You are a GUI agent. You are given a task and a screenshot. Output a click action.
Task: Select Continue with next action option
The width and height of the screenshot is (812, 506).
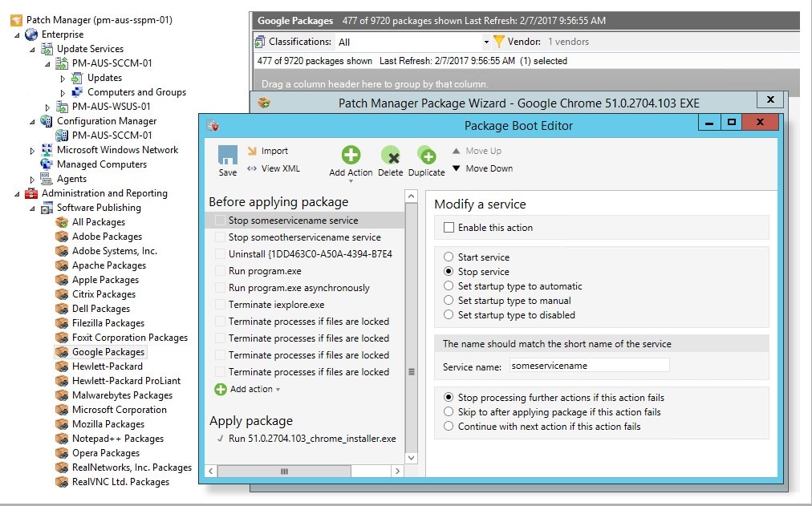pos(449,427)
